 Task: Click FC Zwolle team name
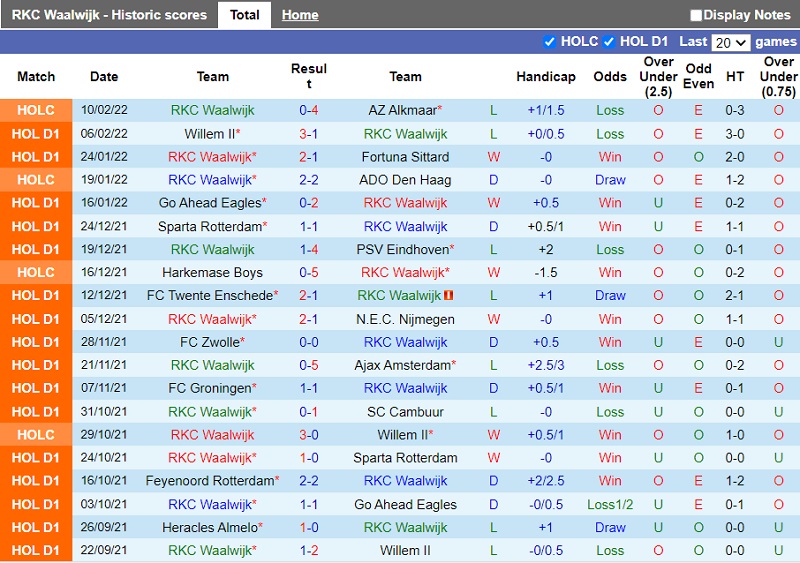(210, 342)
